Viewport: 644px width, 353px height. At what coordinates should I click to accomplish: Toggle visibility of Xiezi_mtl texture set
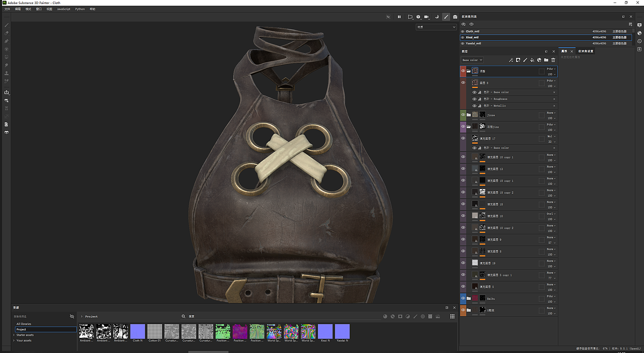(463, 37)
